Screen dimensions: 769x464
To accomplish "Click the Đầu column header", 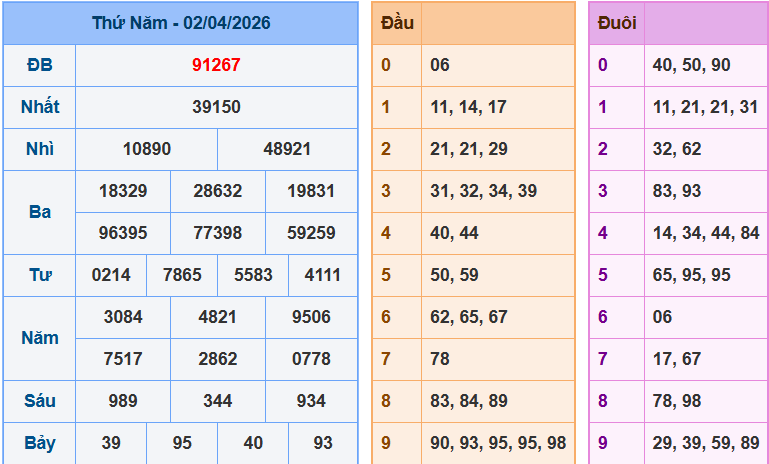I will click(x=397, y=23).
